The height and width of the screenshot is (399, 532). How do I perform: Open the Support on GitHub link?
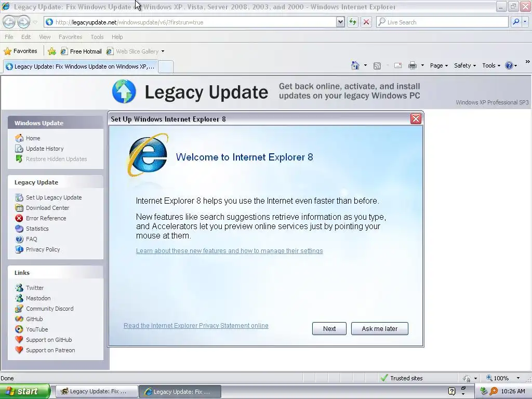pos(49,340)
